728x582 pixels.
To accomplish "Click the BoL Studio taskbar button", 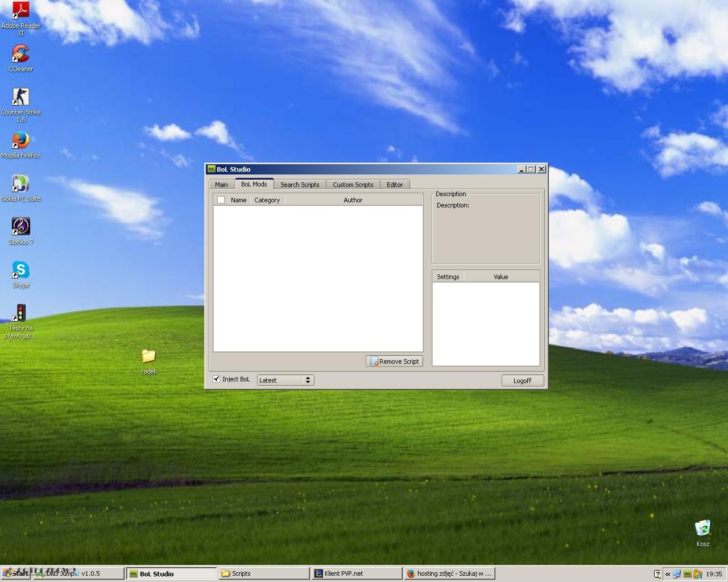I will [171, 573].
